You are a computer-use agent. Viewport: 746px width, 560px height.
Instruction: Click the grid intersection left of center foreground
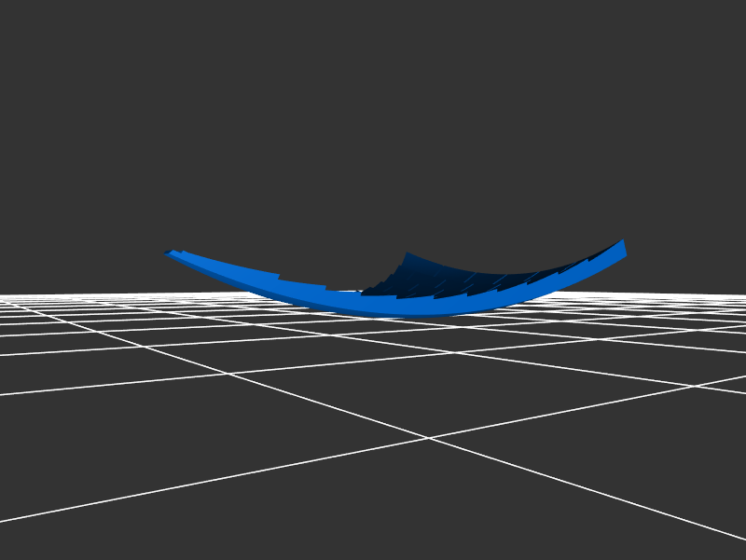pos(227,374)
